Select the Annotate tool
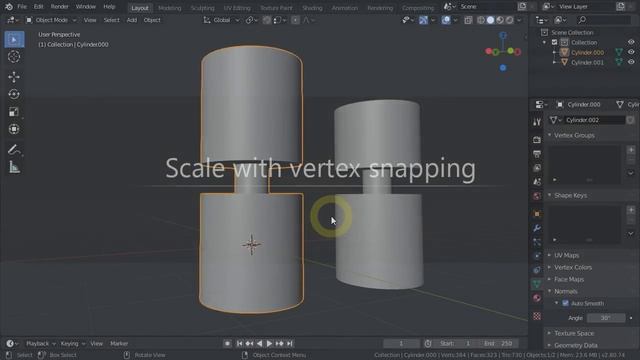 14,150
